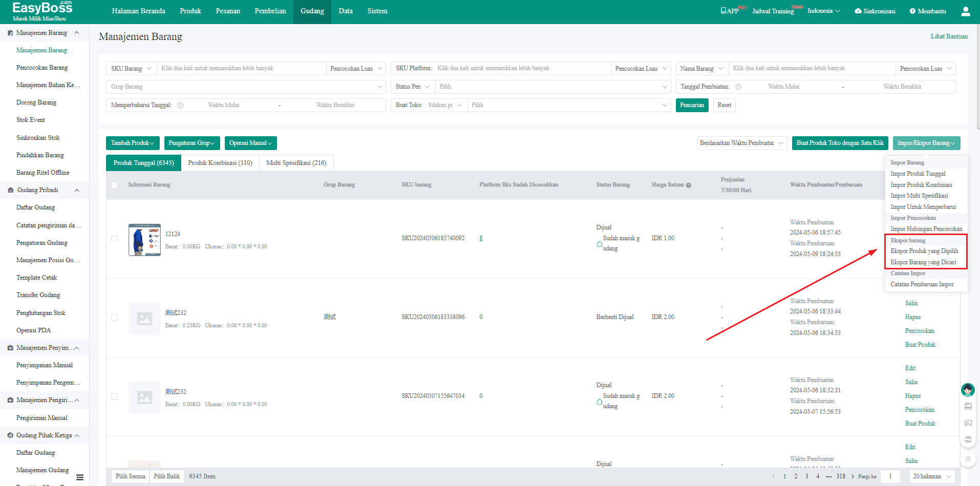Viewport: 980px width, 486px height.
Task: Click the Membantu question mark icon
Action: (912, 11)
